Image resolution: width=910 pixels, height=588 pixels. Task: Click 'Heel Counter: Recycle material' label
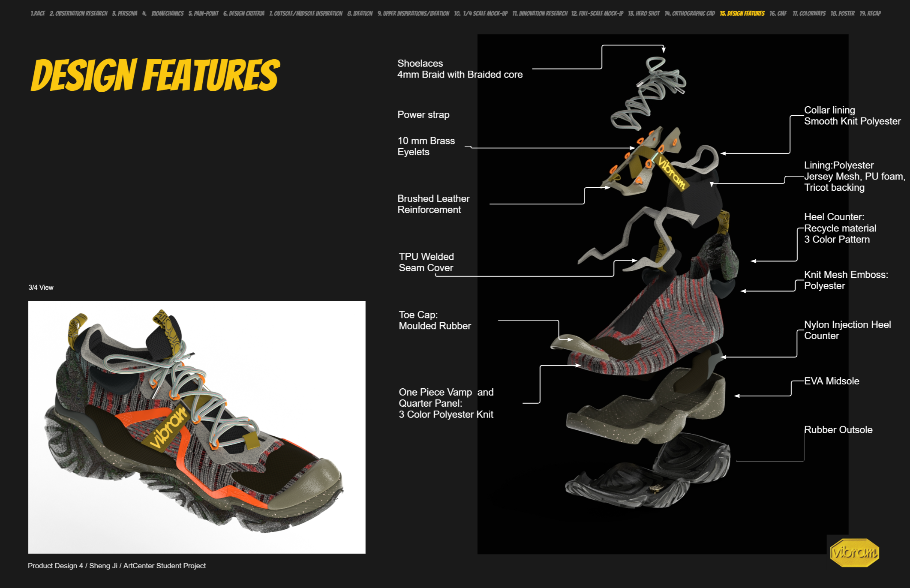click(x=840, y=228)
